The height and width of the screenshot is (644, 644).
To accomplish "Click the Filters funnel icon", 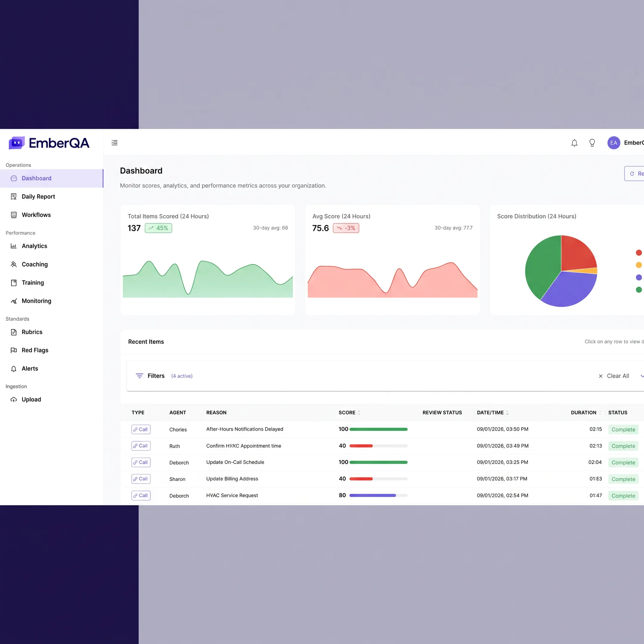I will (139, 376).
